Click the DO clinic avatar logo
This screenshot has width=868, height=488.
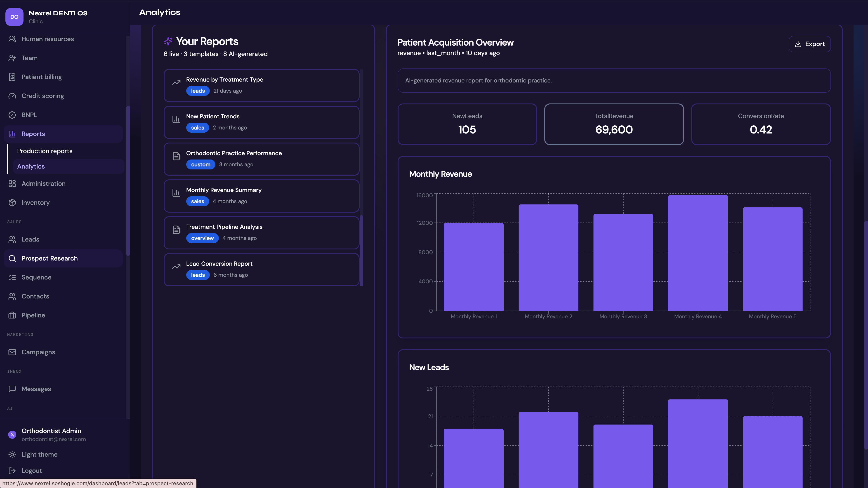[x=14, y=17]
